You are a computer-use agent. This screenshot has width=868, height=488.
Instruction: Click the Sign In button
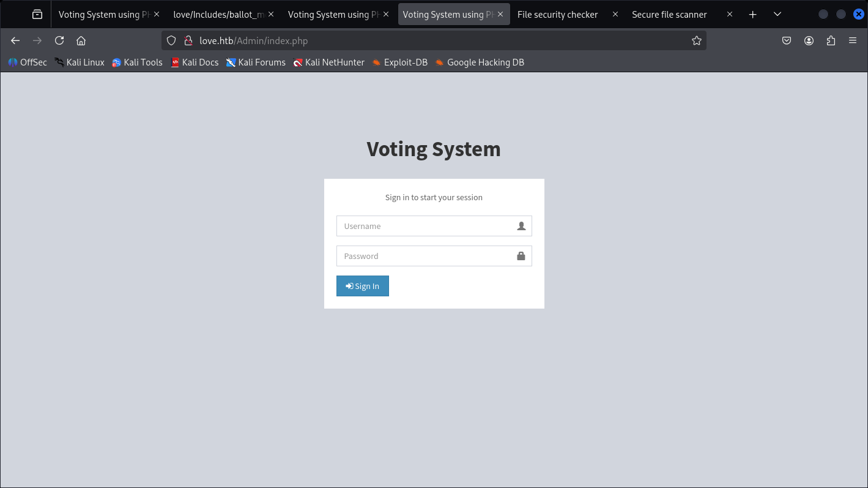pos(362,286)
